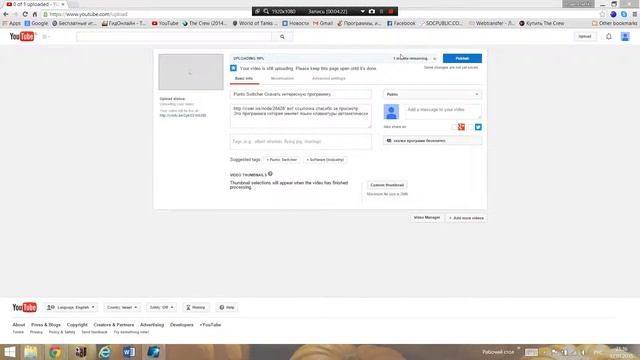This screenshot has height=360, width=640.
Task: Click the Upload button in the header
Action: (584, 36)
